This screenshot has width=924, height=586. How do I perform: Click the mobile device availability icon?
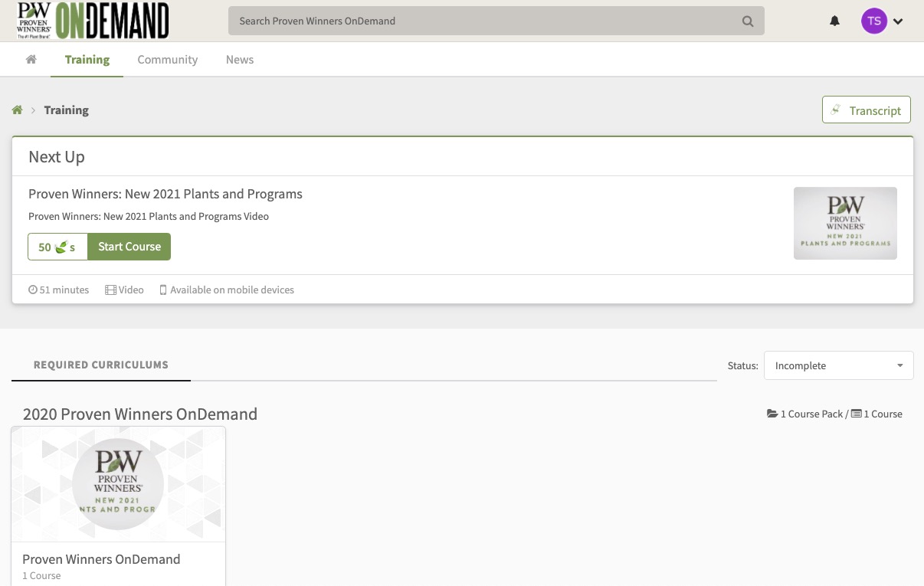[162, 290]
